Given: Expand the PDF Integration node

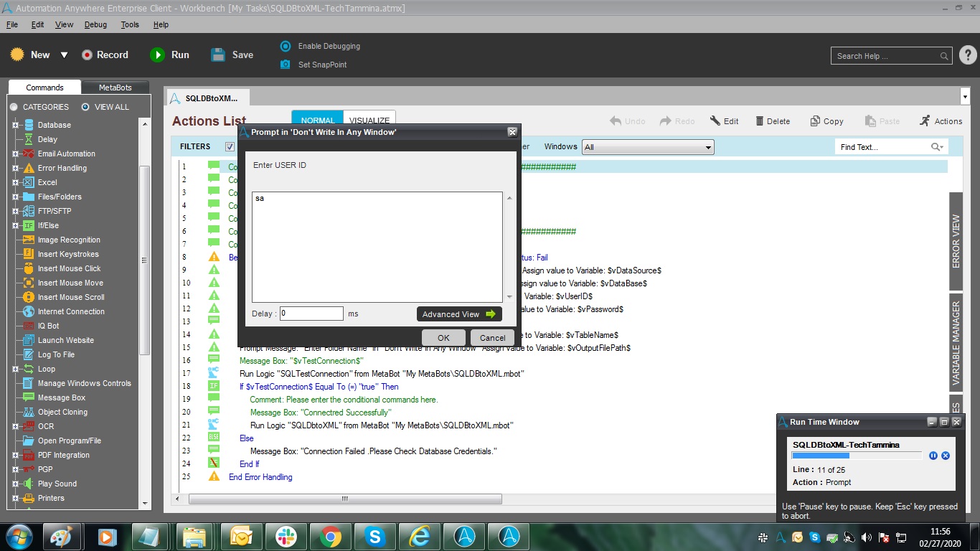Looking at the screenshot, I should coord(15,455).
